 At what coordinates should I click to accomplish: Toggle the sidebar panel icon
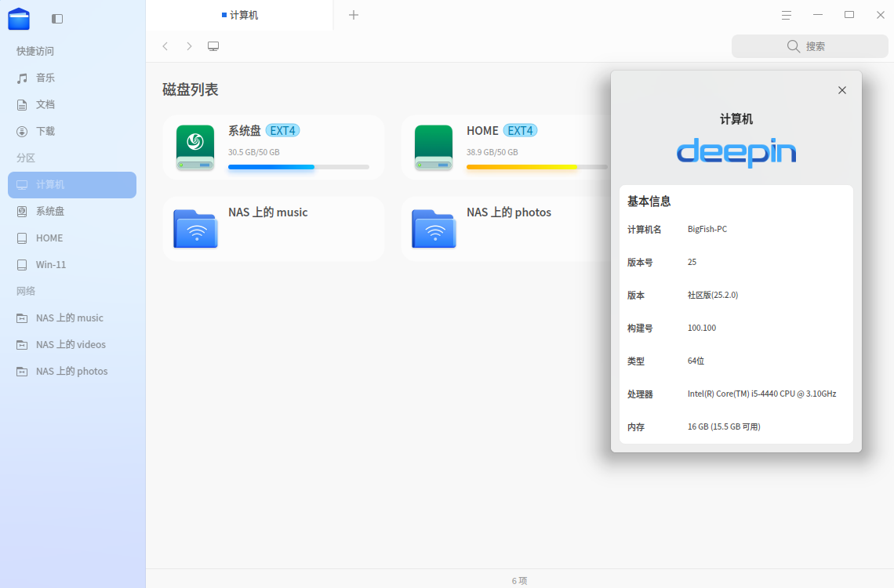[x=57, y=19]
